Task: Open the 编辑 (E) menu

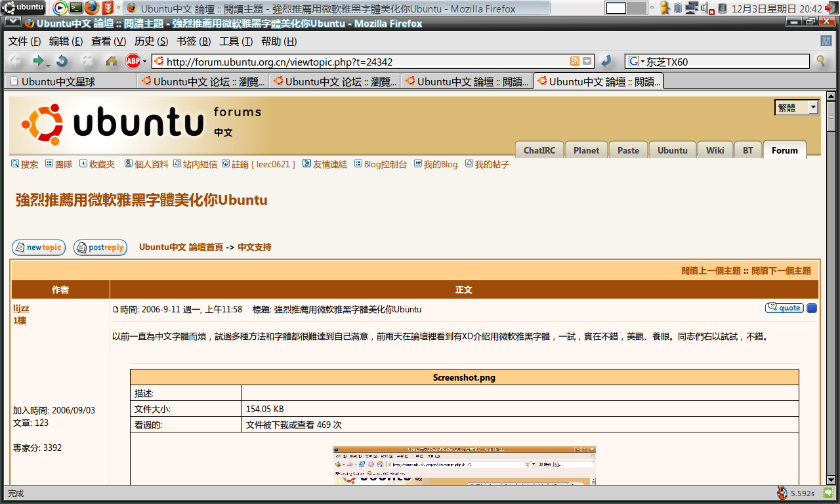Action: pos(66,41)
